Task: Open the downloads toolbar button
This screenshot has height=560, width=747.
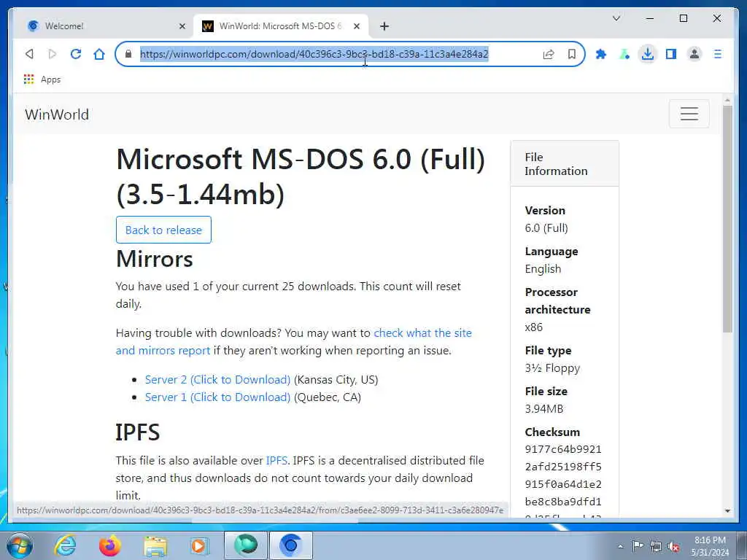Action: pyautogui.click(x=648, y=54)
